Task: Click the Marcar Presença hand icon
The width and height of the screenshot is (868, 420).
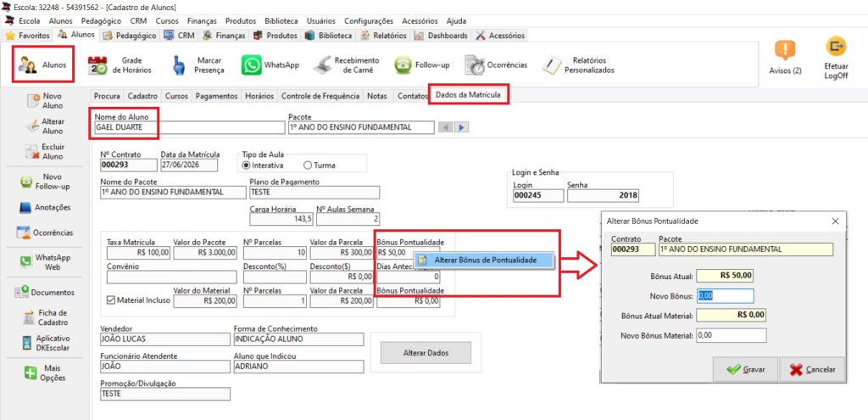Action: [x=178, y=64]
